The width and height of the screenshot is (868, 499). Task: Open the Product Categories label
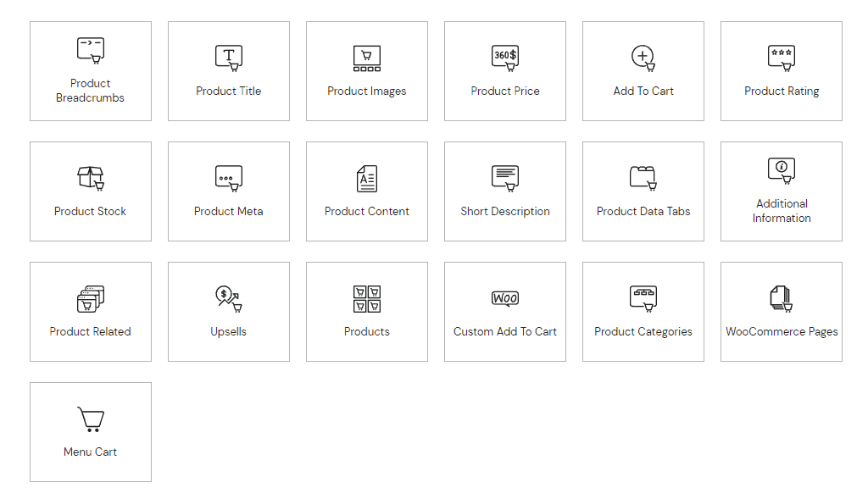(x=643, y=332)
